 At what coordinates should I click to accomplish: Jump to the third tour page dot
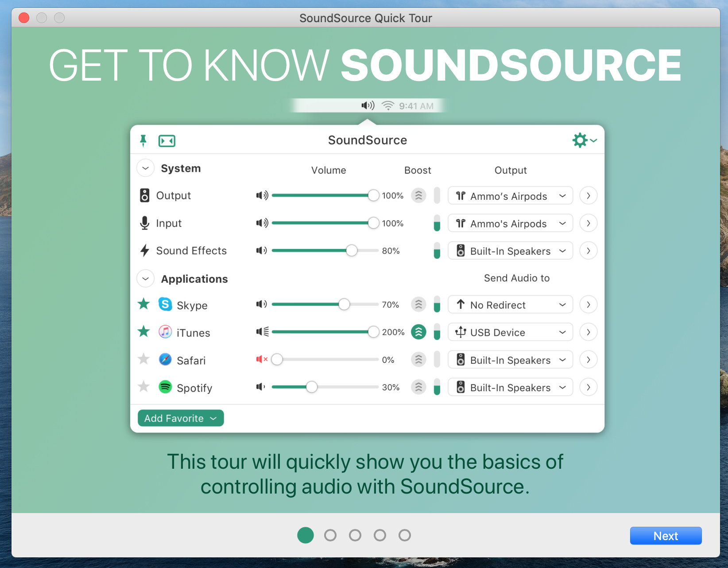355,535
